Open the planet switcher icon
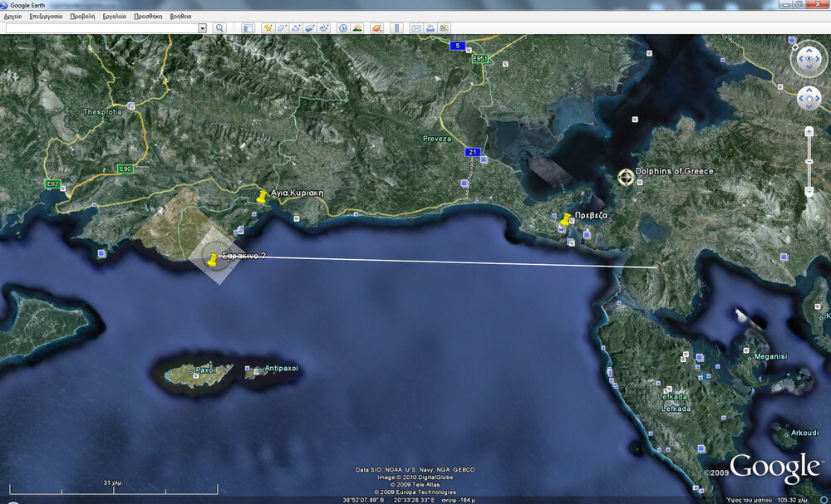Viewport: 831px width, 504px height. click(x=376, y=28)
